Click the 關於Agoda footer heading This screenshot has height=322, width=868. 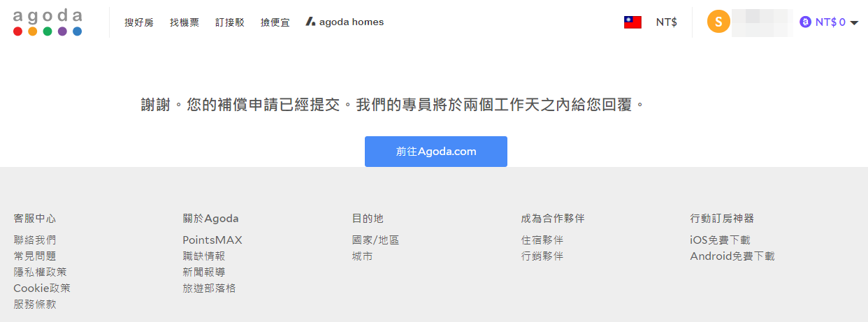tap(210, 219)
